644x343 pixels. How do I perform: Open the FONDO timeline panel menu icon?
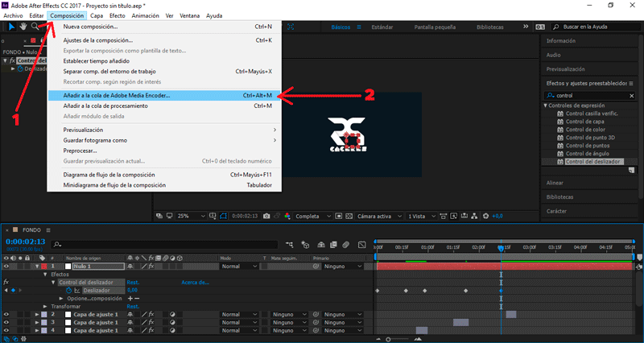[x=48, y=230]
